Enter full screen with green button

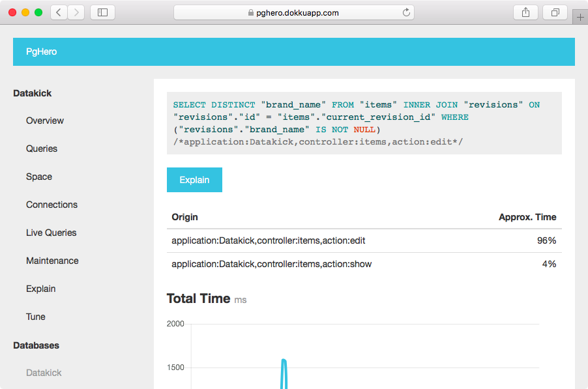click(38, 12)
